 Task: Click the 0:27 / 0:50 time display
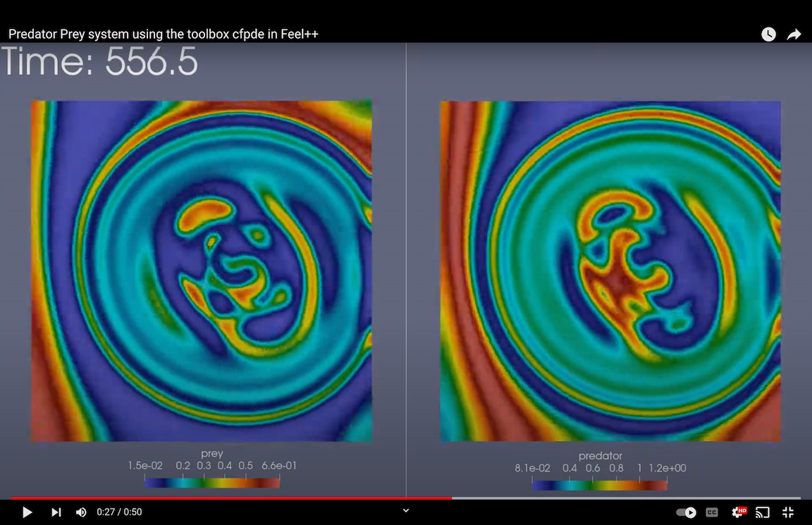coord(119,512)
